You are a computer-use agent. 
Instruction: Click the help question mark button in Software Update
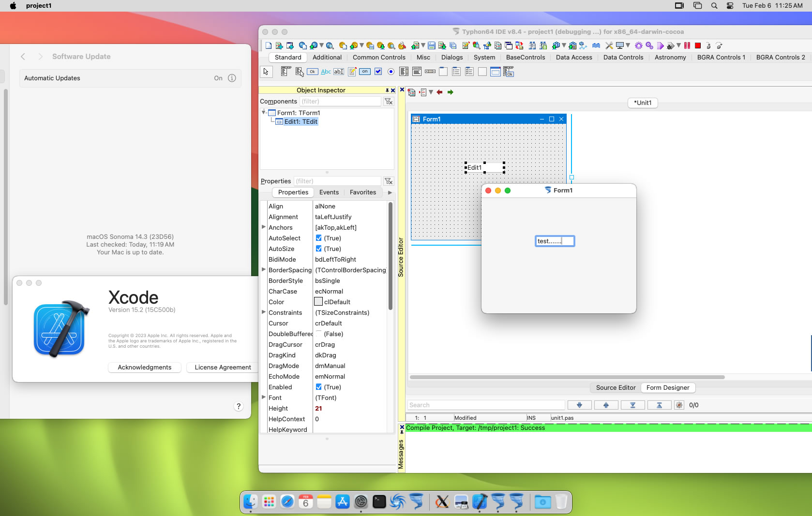tap(238, 406)
